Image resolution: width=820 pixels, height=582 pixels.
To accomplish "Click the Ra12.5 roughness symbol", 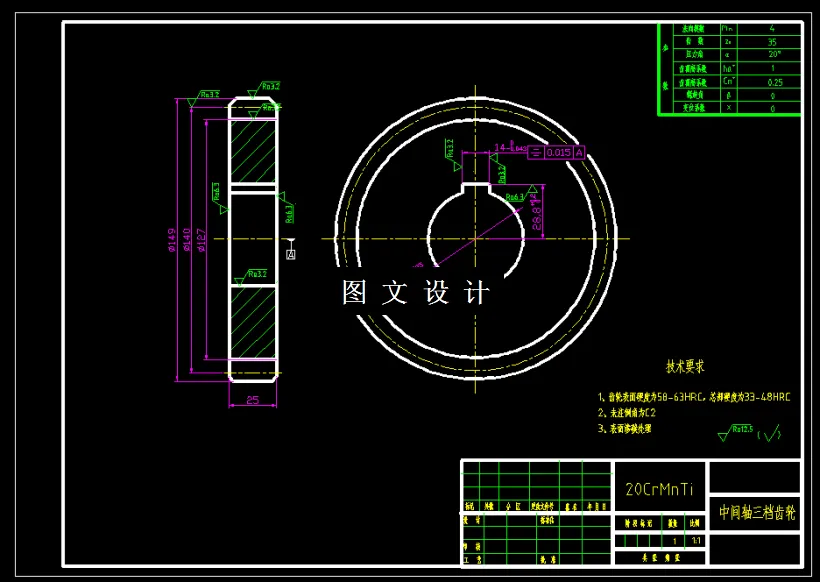I will click(x=735, y=432).
